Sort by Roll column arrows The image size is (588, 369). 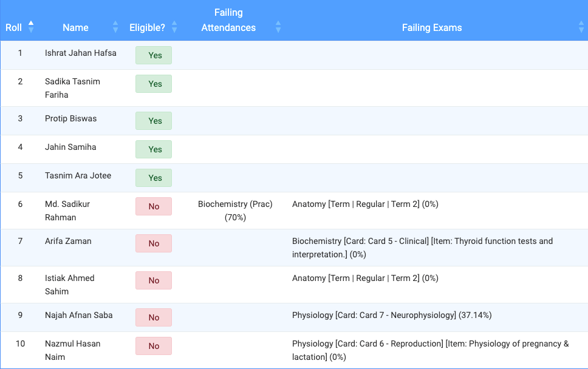(x=31, y=27)
